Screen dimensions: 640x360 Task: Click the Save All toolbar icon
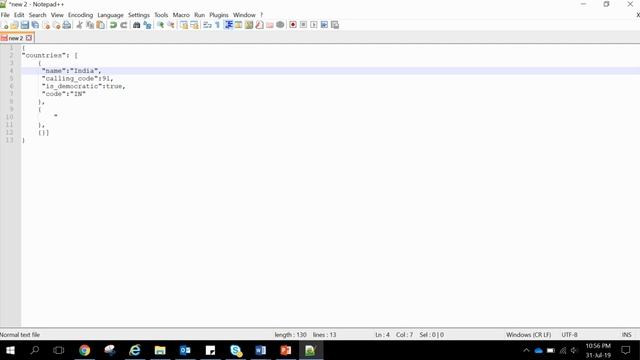[36, 25]
